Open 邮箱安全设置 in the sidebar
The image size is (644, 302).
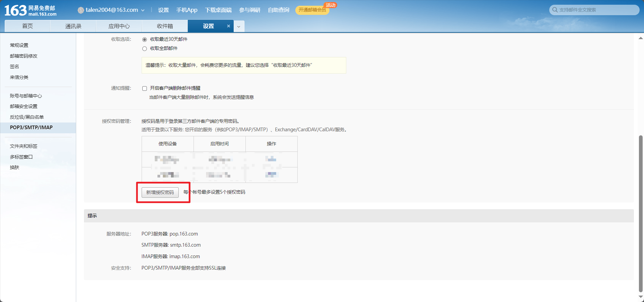(x=24, y=106)
